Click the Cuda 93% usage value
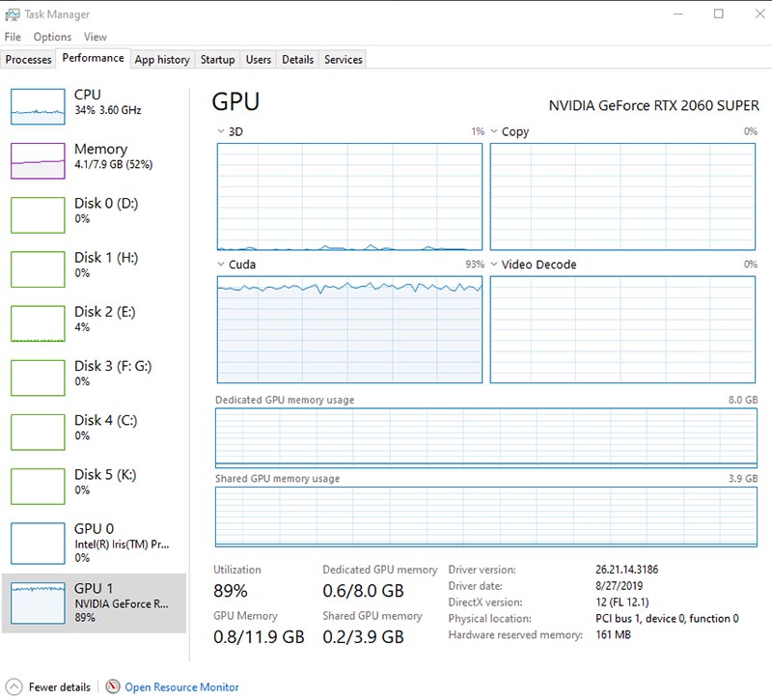 click(x=475, y=265)
